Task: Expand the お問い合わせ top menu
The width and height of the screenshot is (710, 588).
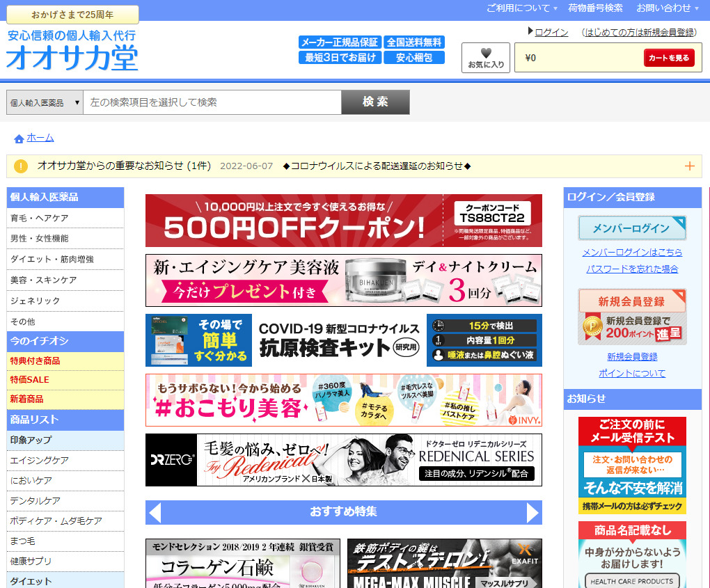Action: [668, 8]
